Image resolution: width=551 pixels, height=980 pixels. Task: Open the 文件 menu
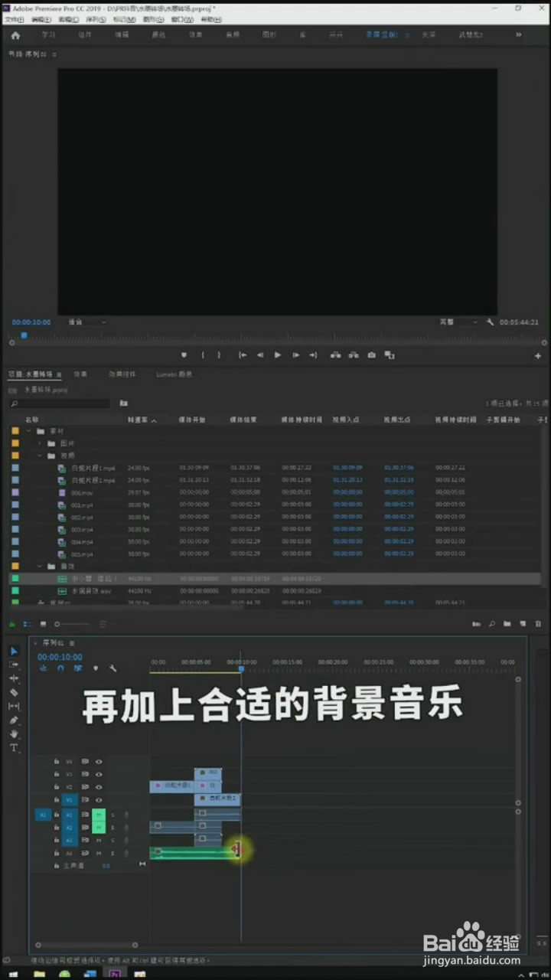[15, 19]
